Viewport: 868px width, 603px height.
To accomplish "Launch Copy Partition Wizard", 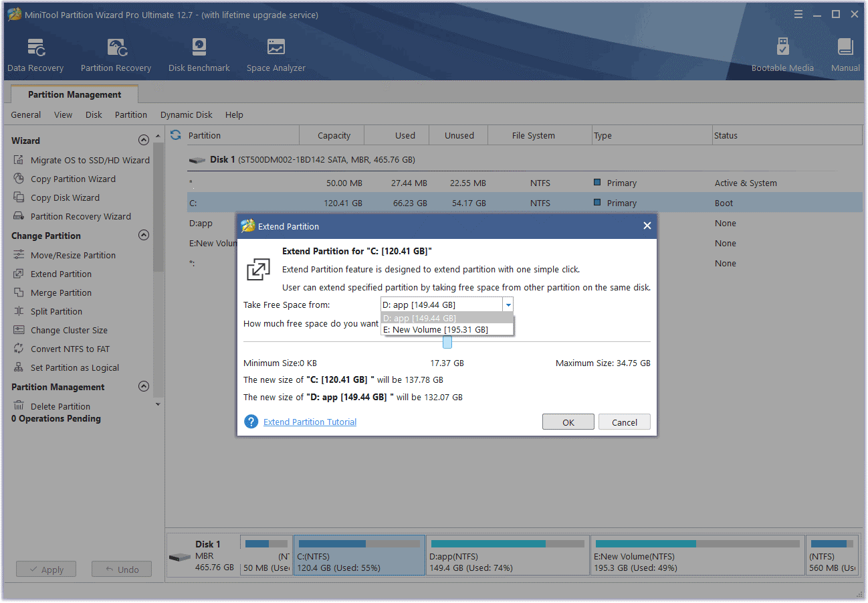I will click(64, 179).
